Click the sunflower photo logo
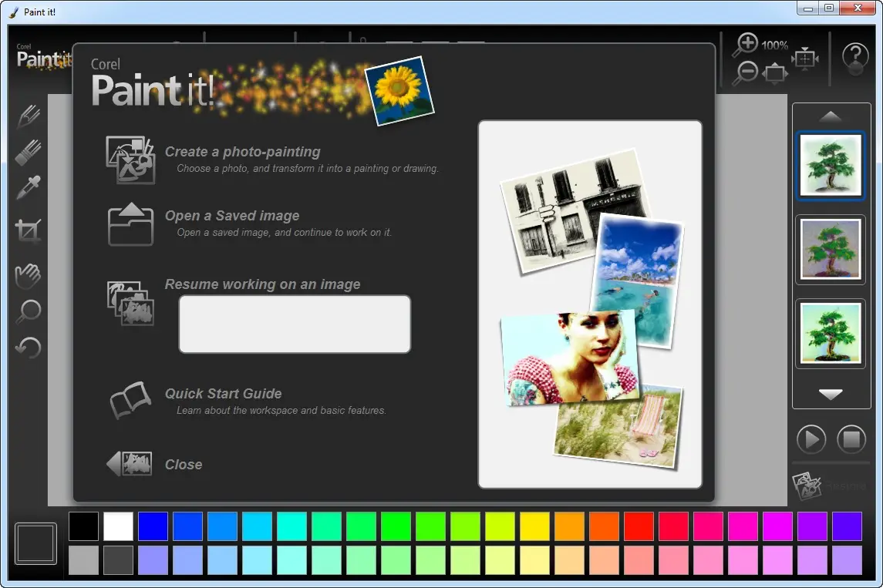 pos(399,91)
